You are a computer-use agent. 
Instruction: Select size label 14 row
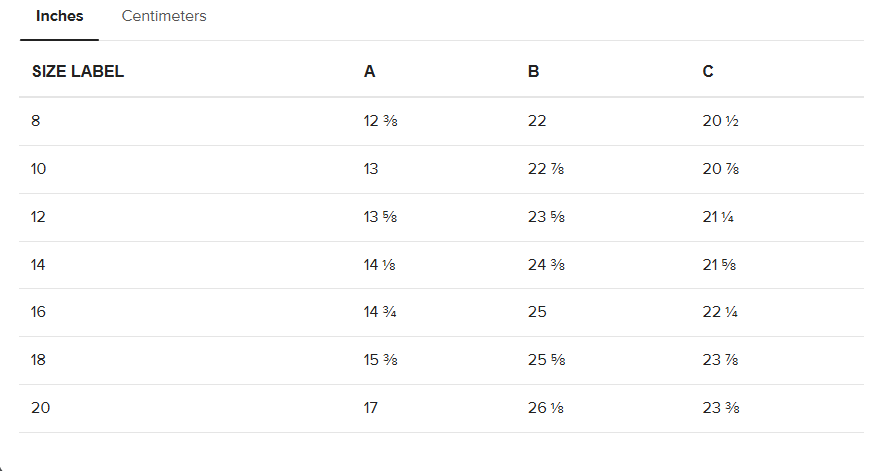click(x=442, y=265)
